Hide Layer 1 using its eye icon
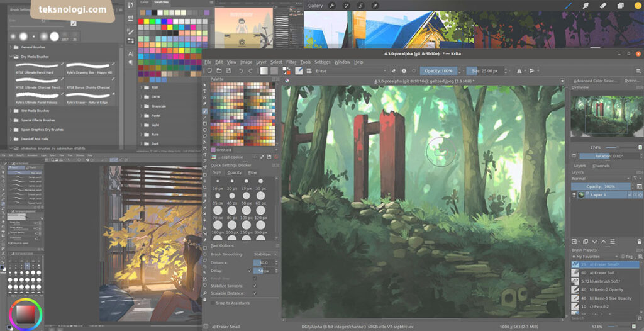This screenshot has height=331, width=644. coord(574,195)
